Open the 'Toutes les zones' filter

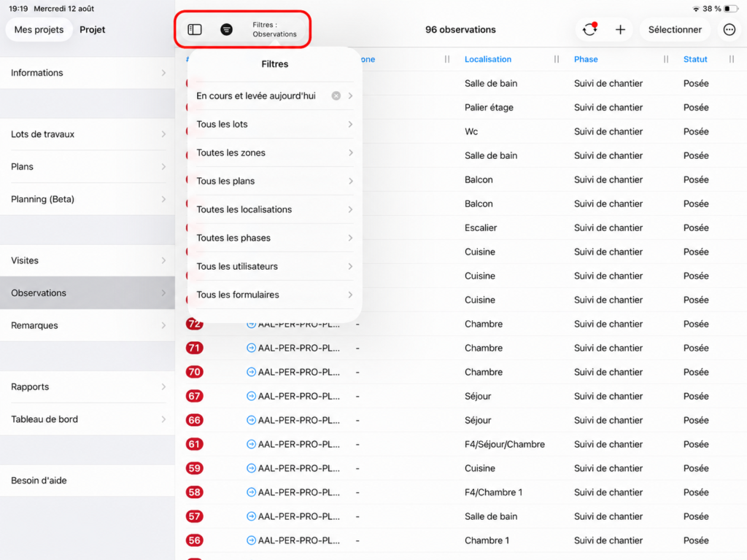point(274,153)
